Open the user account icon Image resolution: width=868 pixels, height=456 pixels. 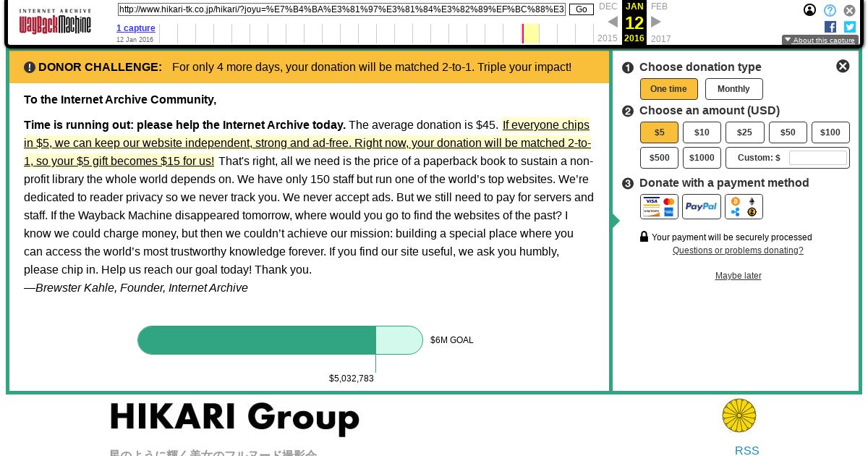click(x=810, y=10)
